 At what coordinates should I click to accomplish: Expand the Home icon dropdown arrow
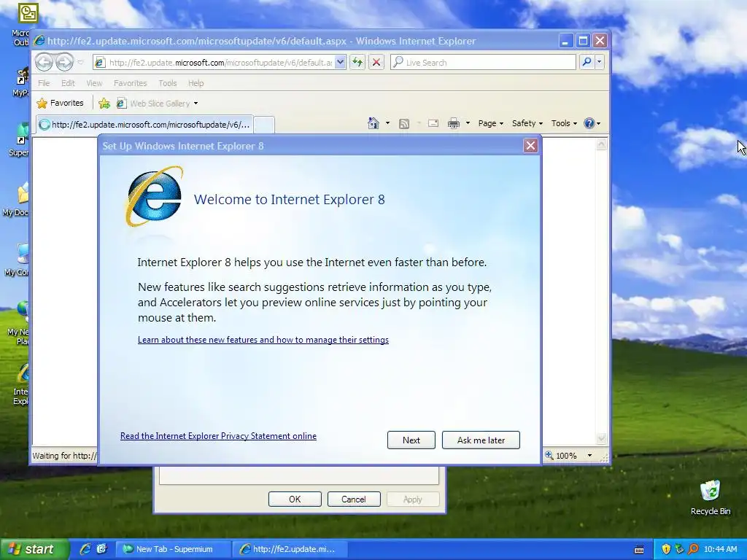tap(387, 123)
